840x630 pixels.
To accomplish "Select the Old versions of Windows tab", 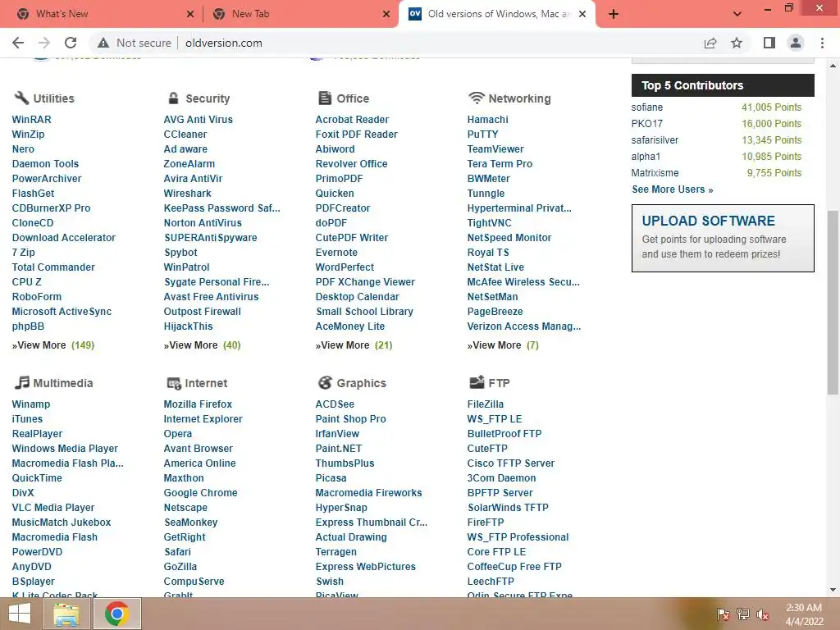I will coord(498,14).
